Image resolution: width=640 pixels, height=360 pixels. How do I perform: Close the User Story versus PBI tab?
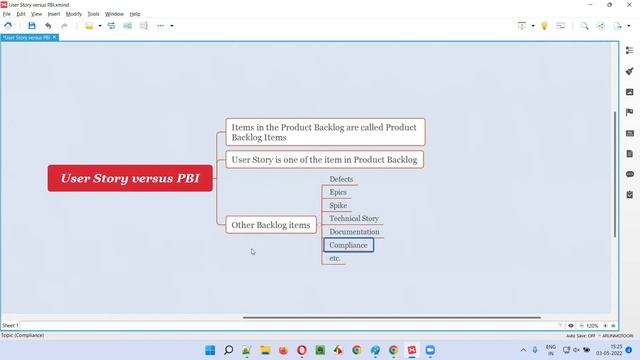(x=55, y=37)
